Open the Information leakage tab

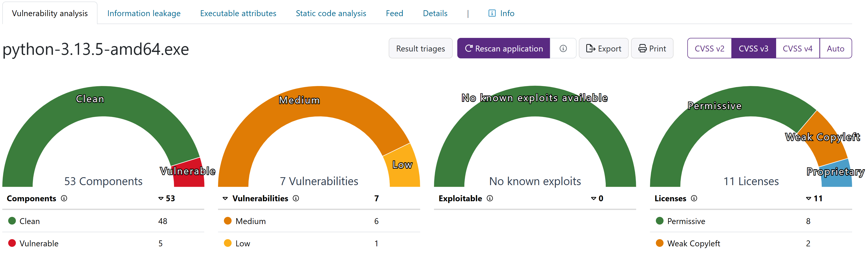[x=144, y=14]
